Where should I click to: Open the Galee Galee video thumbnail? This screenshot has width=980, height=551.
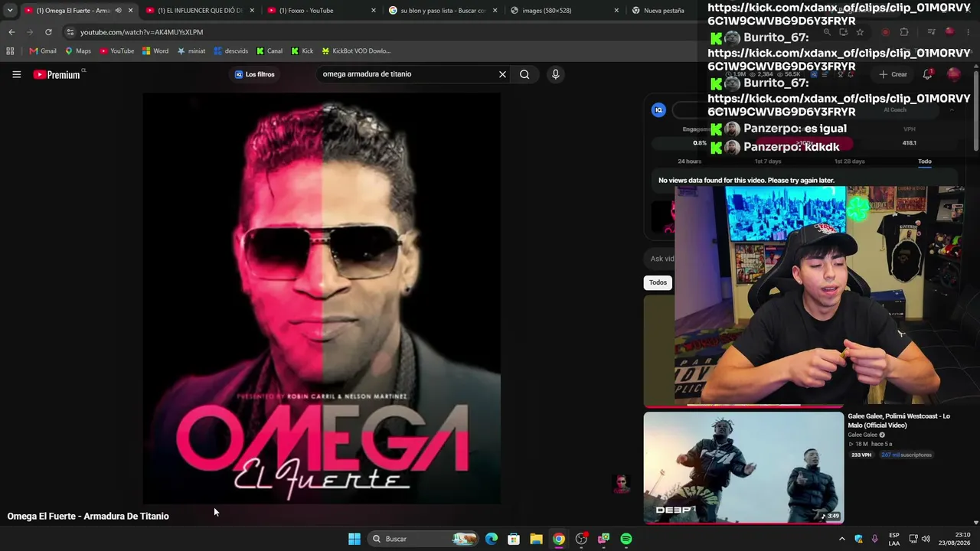click(x=743, y=468)
